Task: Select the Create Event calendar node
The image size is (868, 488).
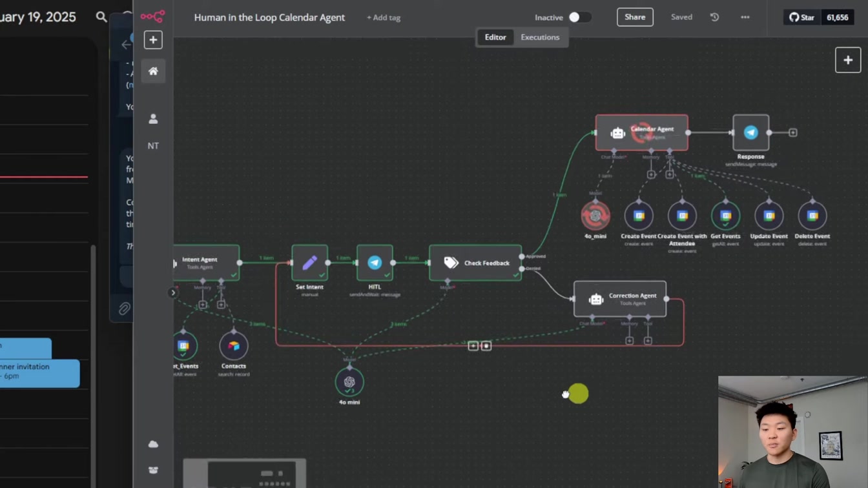Action: (x=639, y=216)
